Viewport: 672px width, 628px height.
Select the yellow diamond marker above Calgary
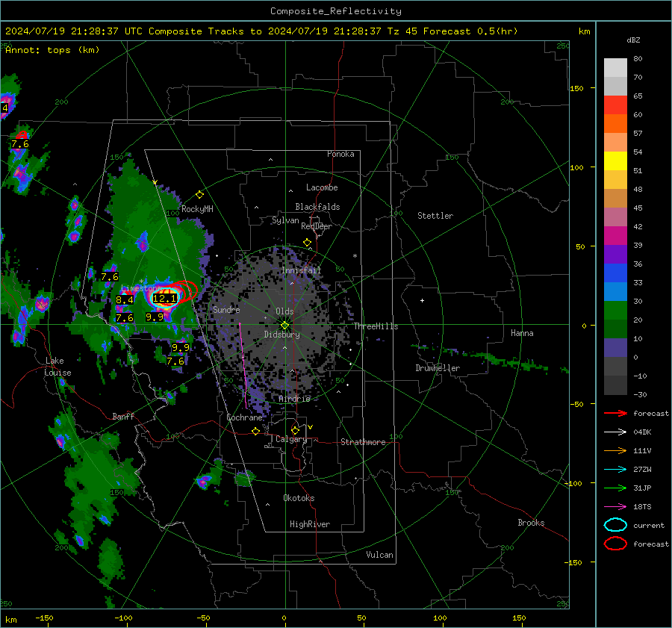click(x=295, y=430)
